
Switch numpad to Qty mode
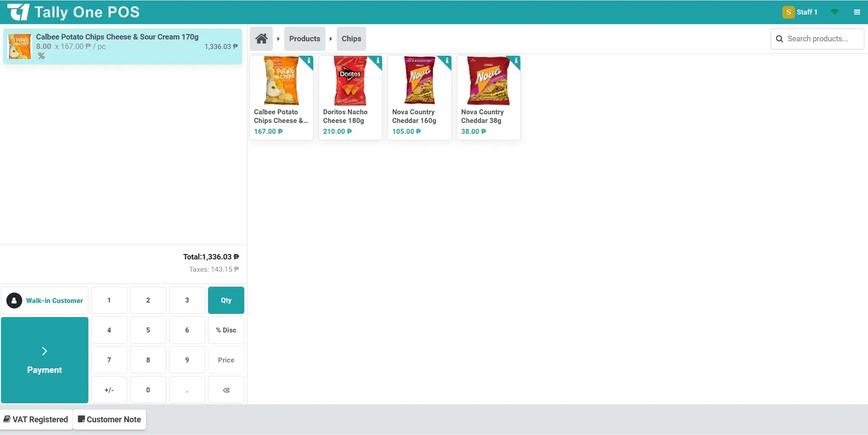226,300
